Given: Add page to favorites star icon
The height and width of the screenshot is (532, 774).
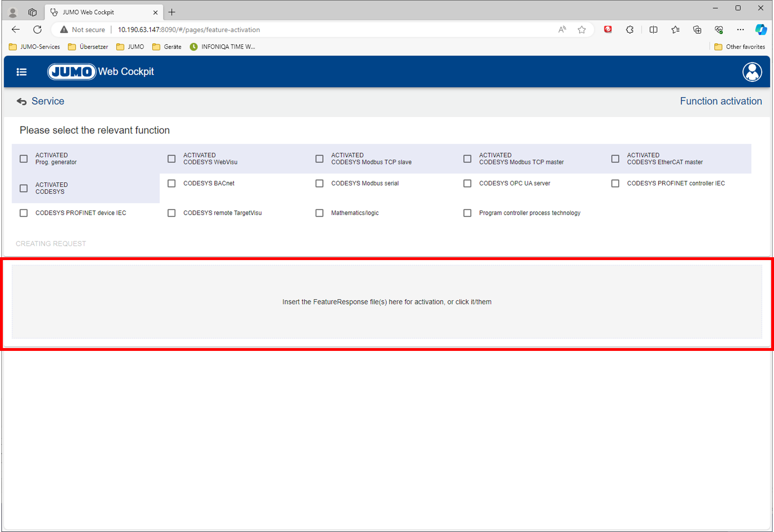Looking at the screenshot, I should coord(582,30).
